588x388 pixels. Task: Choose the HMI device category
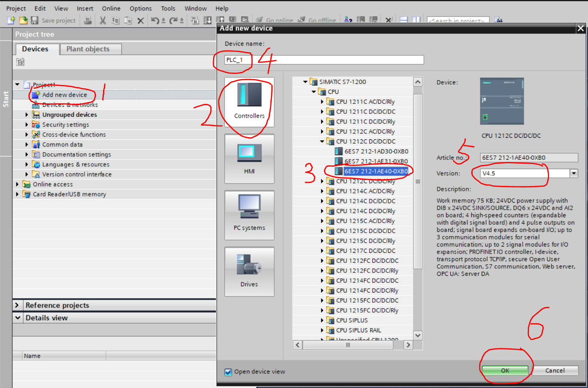249,159
